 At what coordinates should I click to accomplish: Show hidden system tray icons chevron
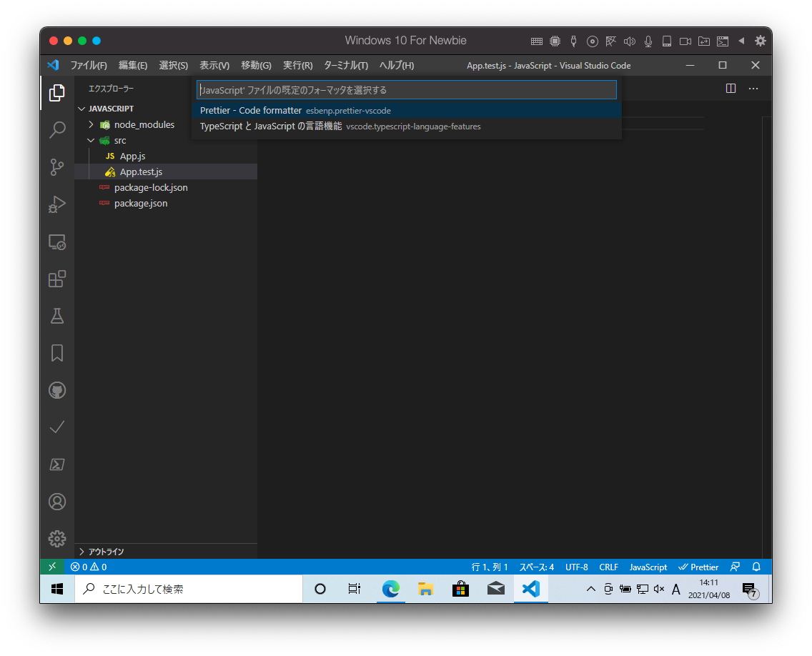[x=590, y=589]
